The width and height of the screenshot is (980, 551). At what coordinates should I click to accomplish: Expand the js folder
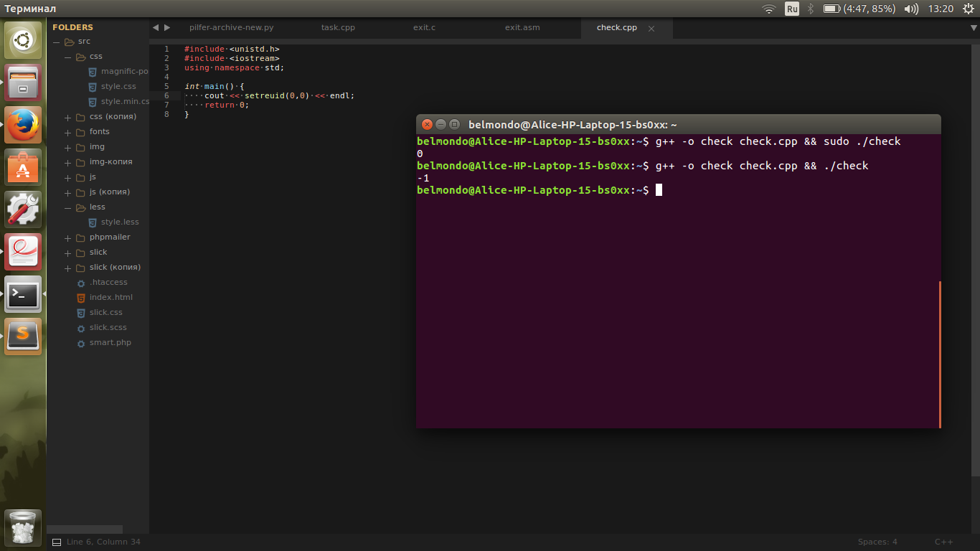point(67,177)
